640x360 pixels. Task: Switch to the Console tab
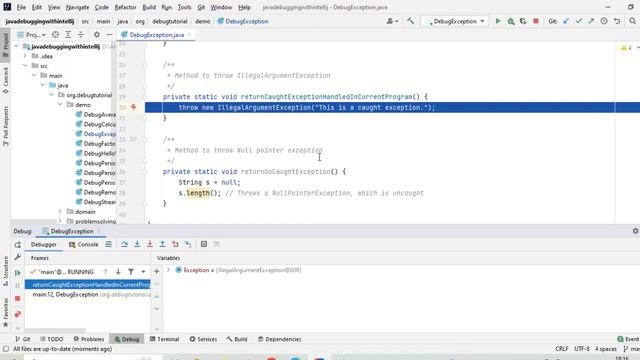(x=84, y=244)
